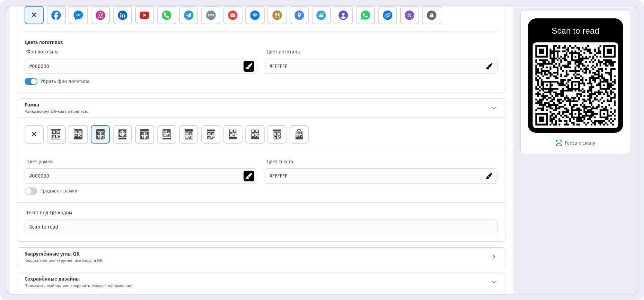Remove logo with the X option
Viewport: 644px width, 300px height.
coord(34,15)
